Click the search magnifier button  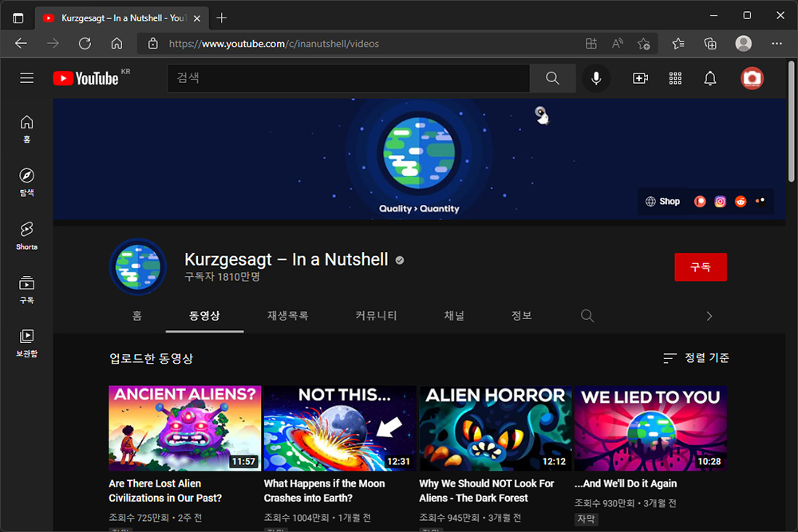[x=552, y=78]
